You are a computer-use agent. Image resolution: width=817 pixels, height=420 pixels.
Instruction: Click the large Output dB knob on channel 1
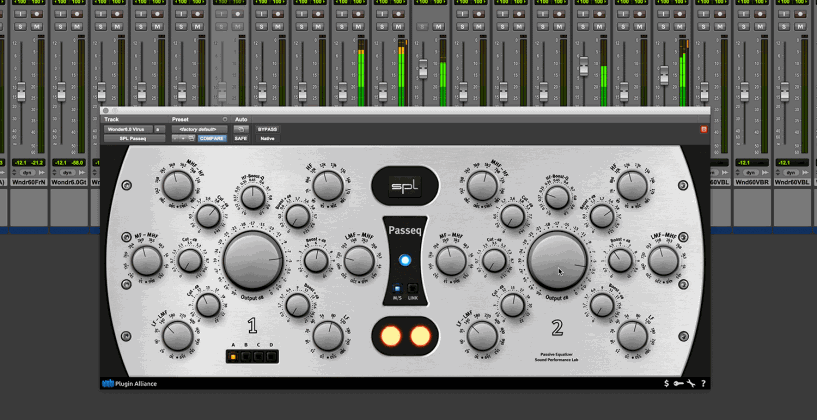253,260
